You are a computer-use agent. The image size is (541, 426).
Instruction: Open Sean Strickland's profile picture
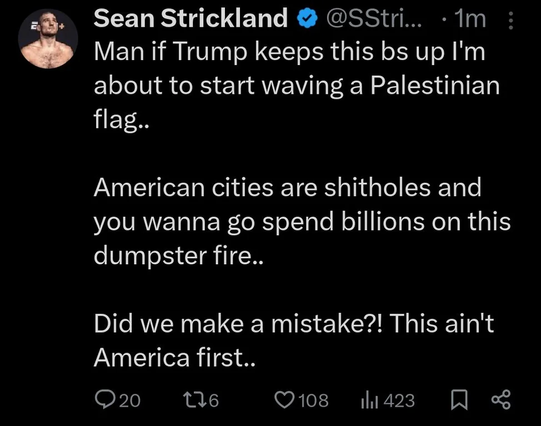[48, 39]
